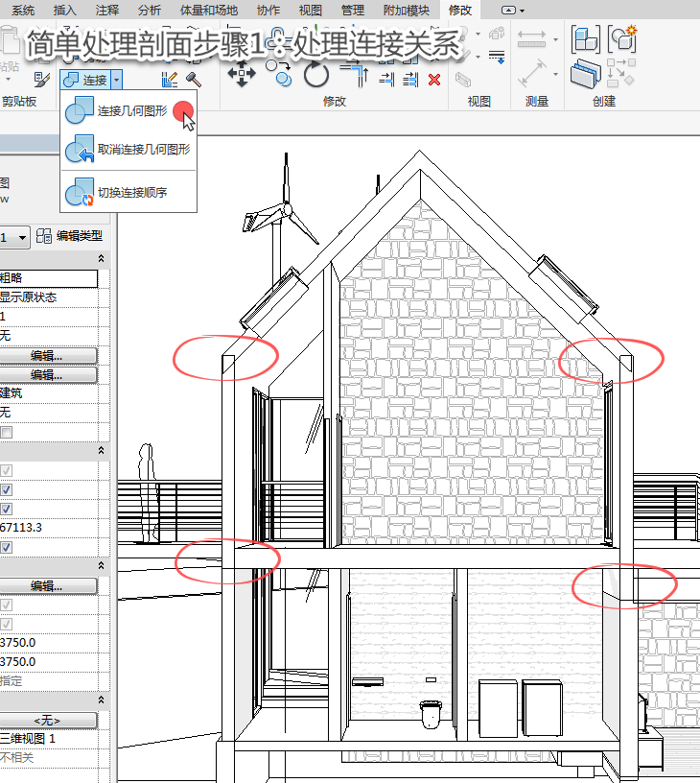Click the 连接几何图形 icon in the dropdown
The height and width of the screenshot is (783, 700).
(80, 110)
